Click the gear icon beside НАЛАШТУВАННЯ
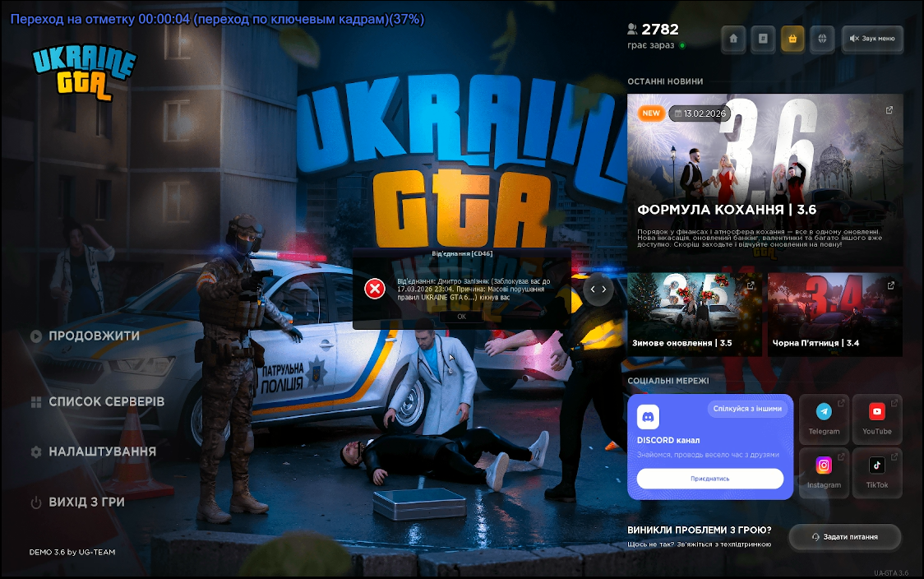The height and width of the screenshot is (579, 924). click(x=36, y=452)
